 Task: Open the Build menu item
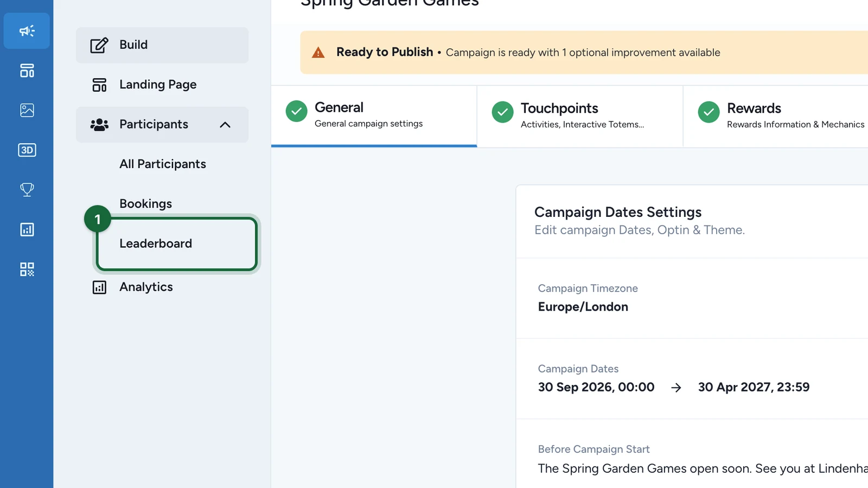click(162, 45)
